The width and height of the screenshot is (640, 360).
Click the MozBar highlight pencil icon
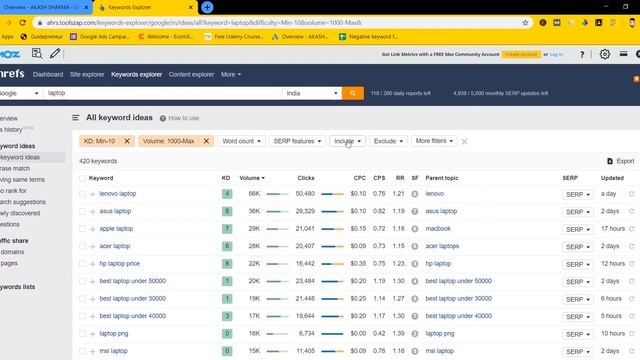tap(55, 53)
